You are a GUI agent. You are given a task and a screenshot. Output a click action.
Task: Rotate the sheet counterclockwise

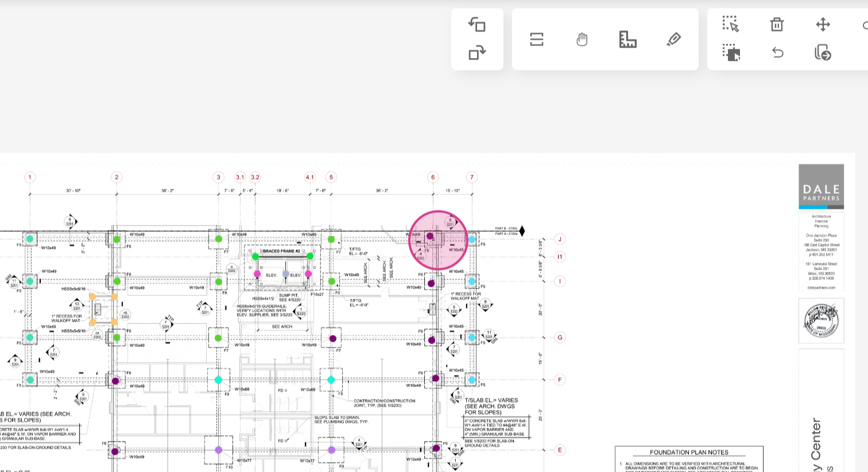click(x=477, y=25)
